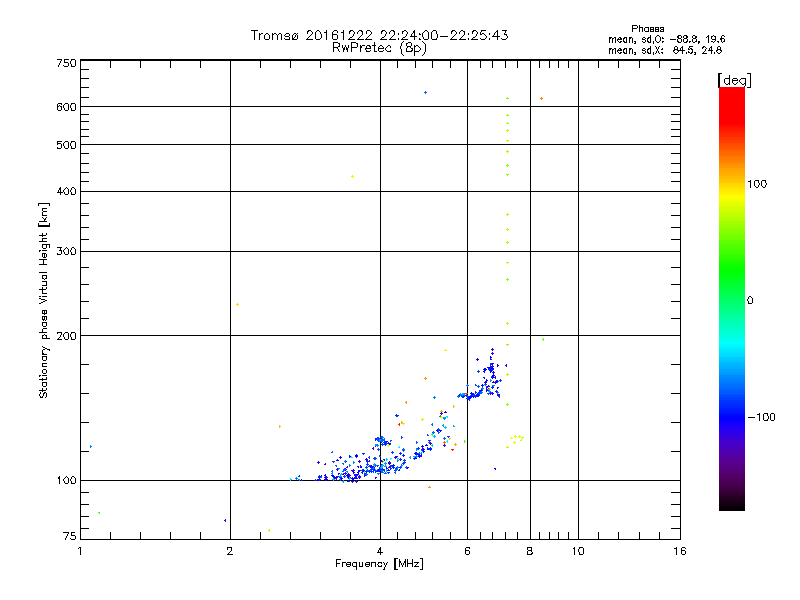Click the y-axis tick label '400'

click(x=66, y=192)
